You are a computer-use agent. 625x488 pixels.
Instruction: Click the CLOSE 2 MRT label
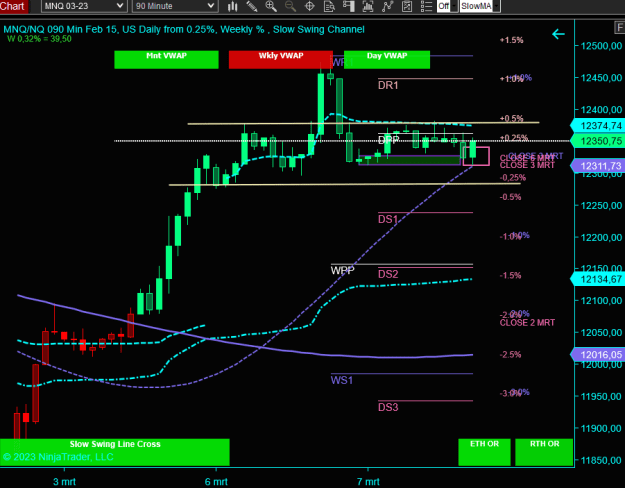click(527, 323)
